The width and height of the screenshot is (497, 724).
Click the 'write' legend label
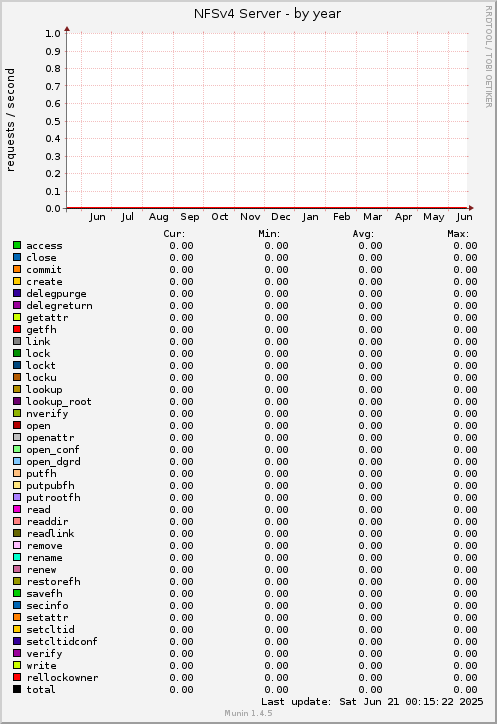coord(41,666)
